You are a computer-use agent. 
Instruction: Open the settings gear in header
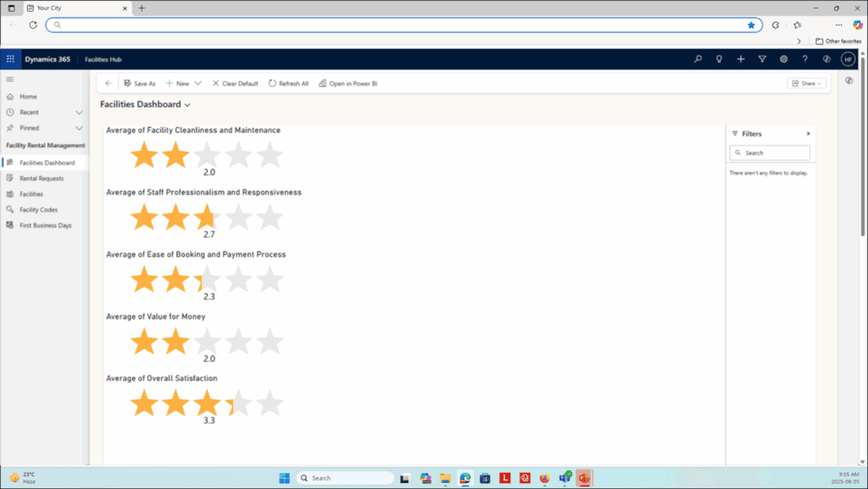[783, 59]
